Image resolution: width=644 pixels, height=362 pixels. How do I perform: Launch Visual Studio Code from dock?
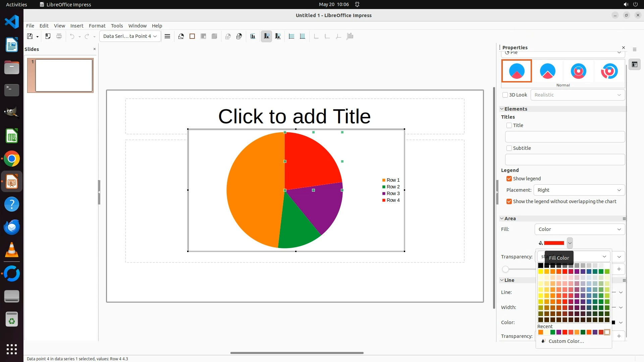[12, 22]
